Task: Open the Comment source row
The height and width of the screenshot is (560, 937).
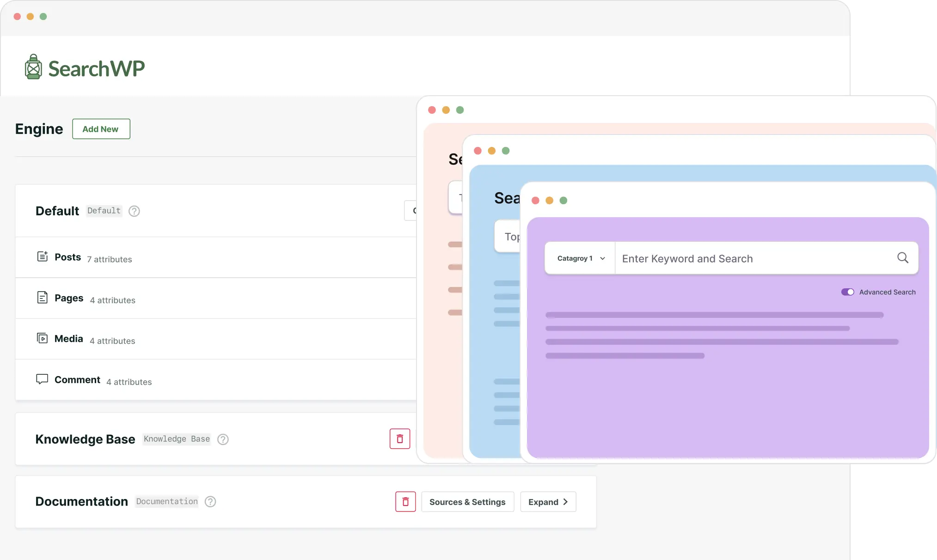Action: coord(77,380)
